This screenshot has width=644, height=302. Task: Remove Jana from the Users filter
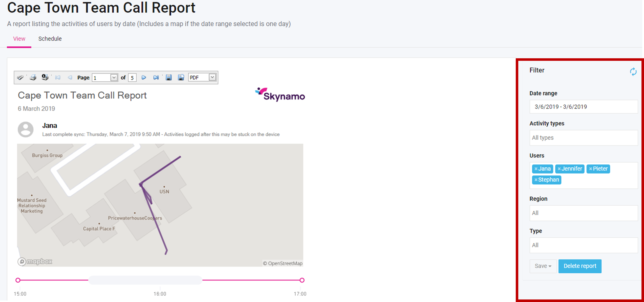[536, 169]
